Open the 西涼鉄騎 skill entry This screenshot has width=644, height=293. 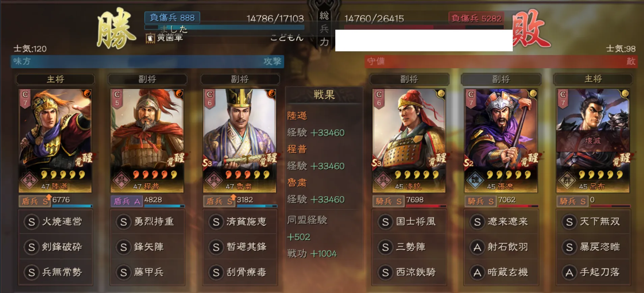click(409, 272)
